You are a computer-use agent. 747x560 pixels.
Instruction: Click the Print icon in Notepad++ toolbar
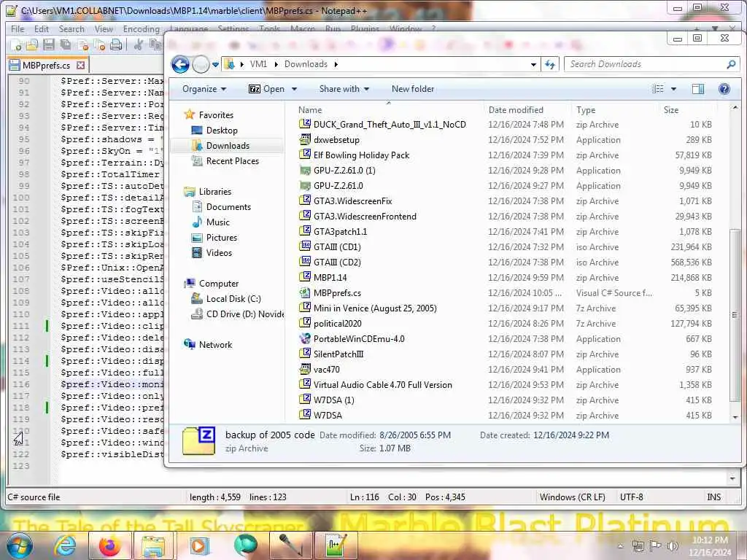pyautogui.click(x=116, y=45)
